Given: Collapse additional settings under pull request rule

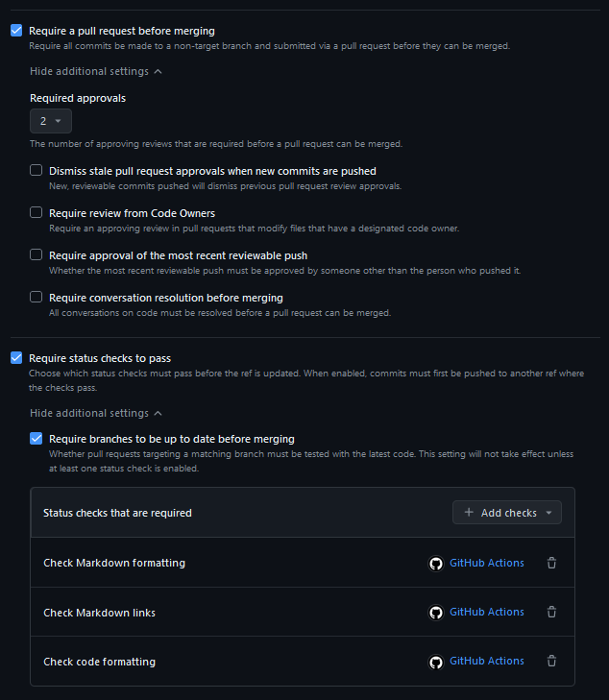Looking at the screenshot, I should [x=95, y=71].
